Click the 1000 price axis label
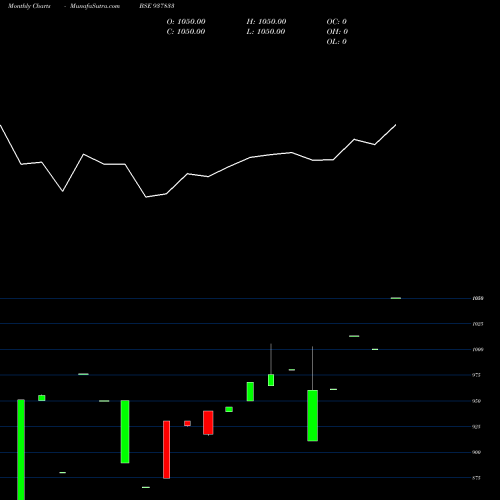 (478, 349)
